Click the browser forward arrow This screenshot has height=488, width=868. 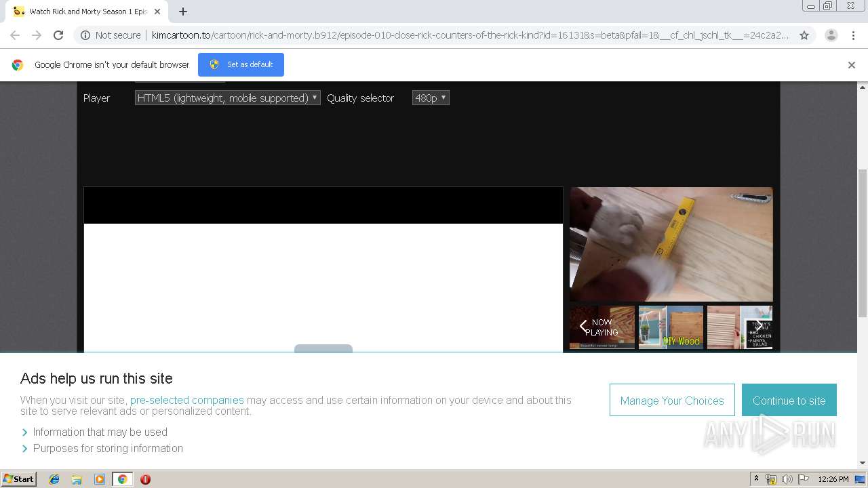click(x=37, y=35)
